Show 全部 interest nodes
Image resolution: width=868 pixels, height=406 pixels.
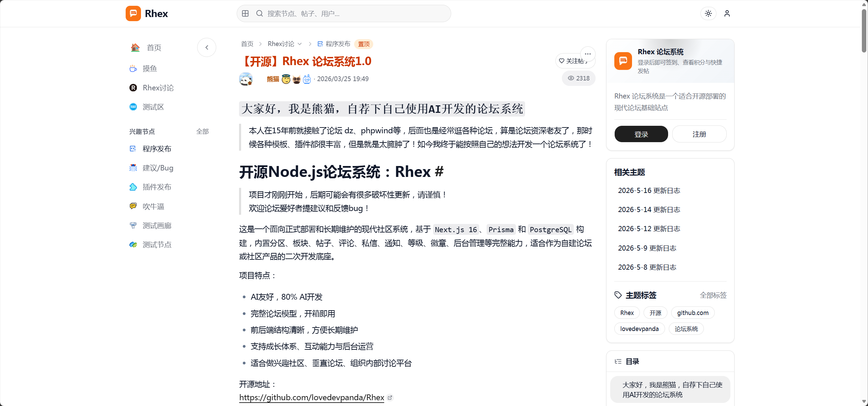click(x=202, y=132)
